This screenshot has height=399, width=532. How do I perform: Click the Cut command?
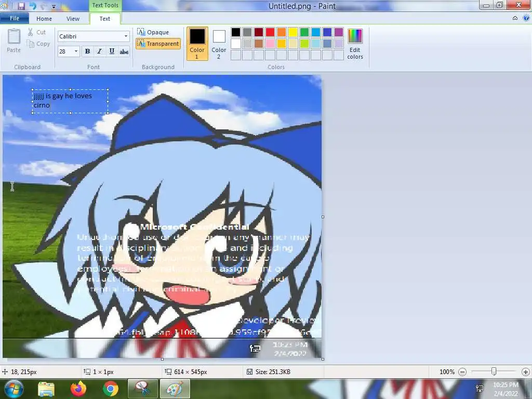pyautogui.click(x=37, y=32)
